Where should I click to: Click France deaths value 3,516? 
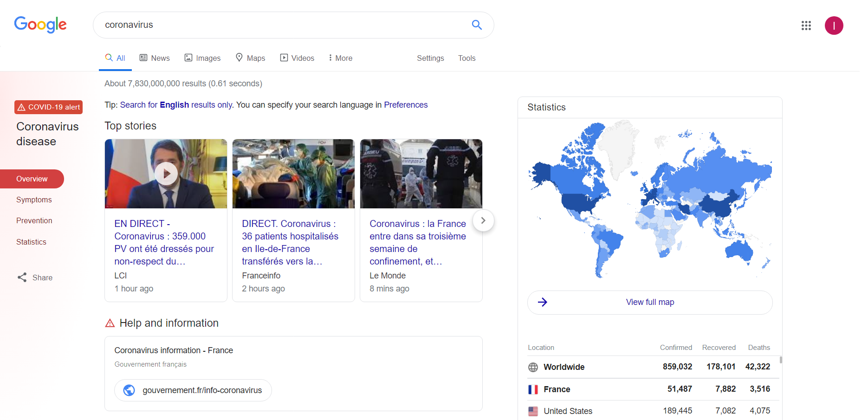pos(760,389)
